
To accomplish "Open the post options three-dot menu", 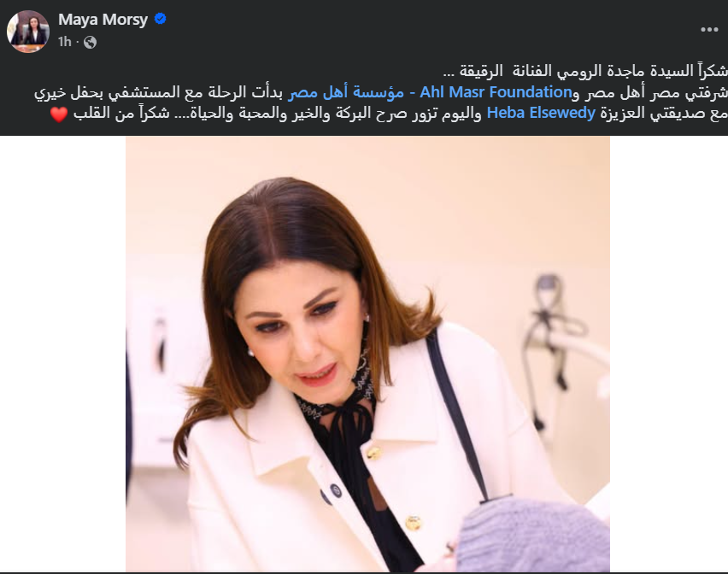I will (709, 30).
